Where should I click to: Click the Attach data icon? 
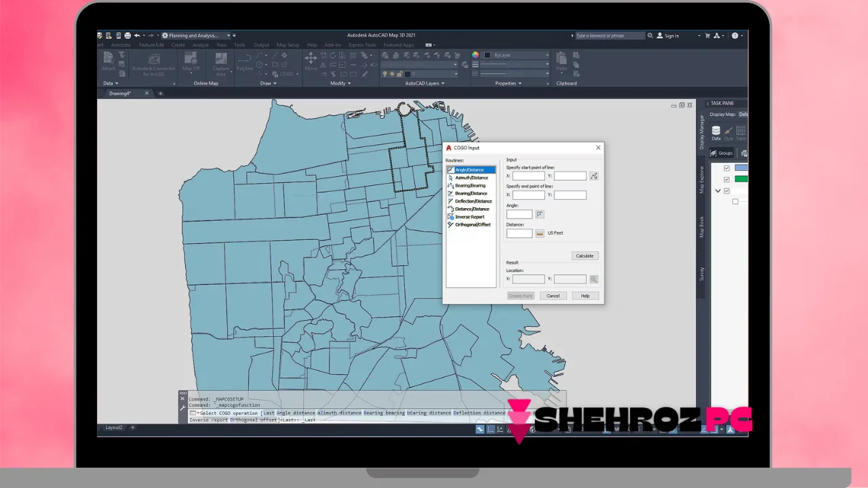point(108,61)
